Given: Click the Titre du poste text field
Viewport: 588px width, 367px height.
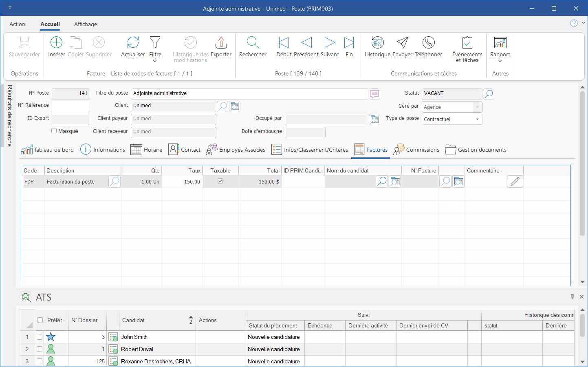Looking at the screenshot, I should pos(249,93).
